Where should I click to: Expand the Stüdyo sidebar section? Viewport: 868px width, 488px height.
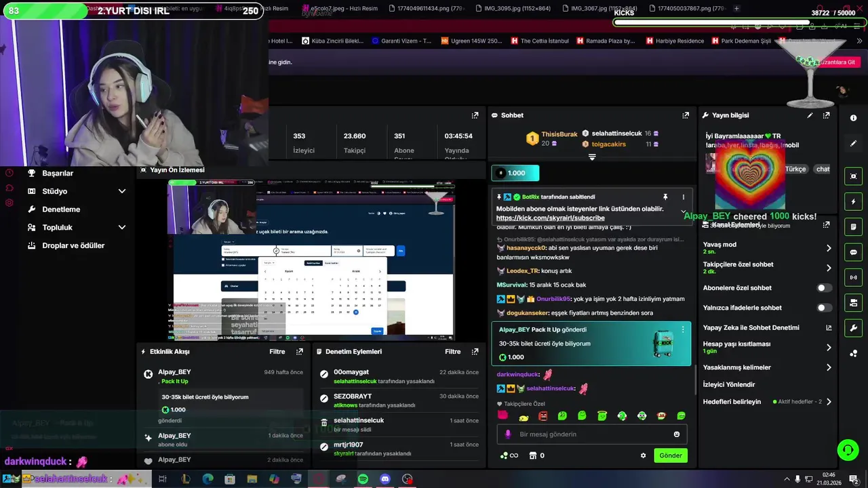coord(122,191)
